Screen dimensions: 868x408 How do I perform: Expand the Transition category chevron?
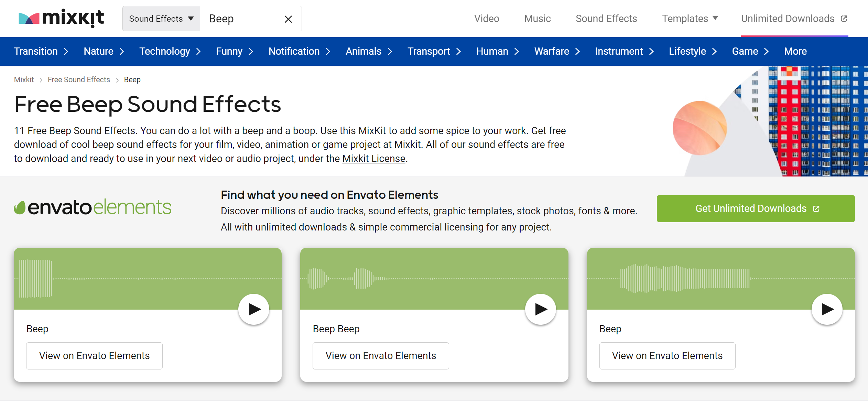66,52
